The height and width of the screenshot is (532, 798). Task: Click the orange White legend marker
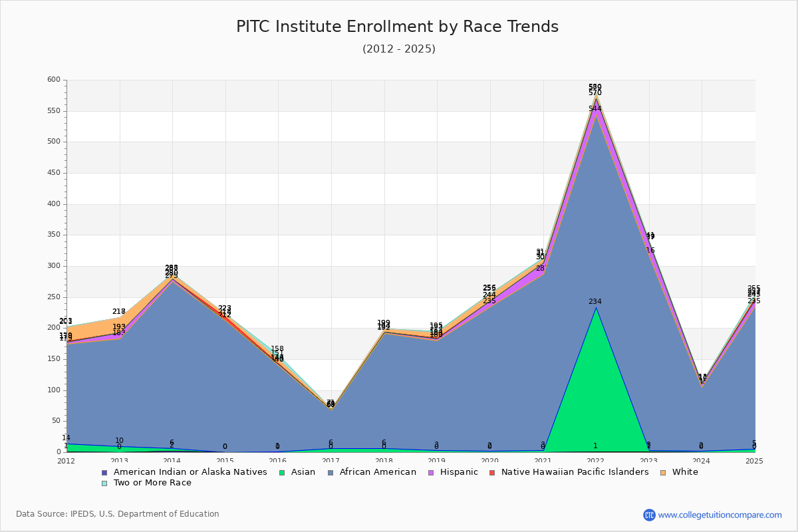(x=664, y=472)
